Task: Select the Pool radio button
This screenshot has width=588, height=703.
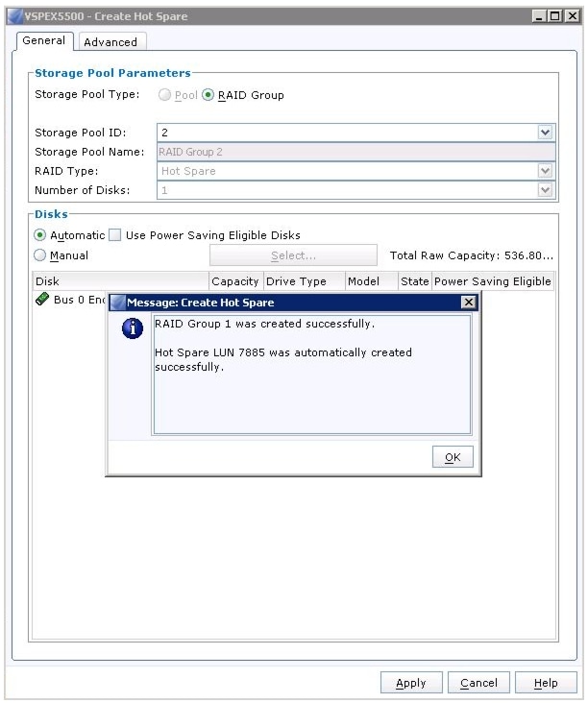Action: [164, 95]
